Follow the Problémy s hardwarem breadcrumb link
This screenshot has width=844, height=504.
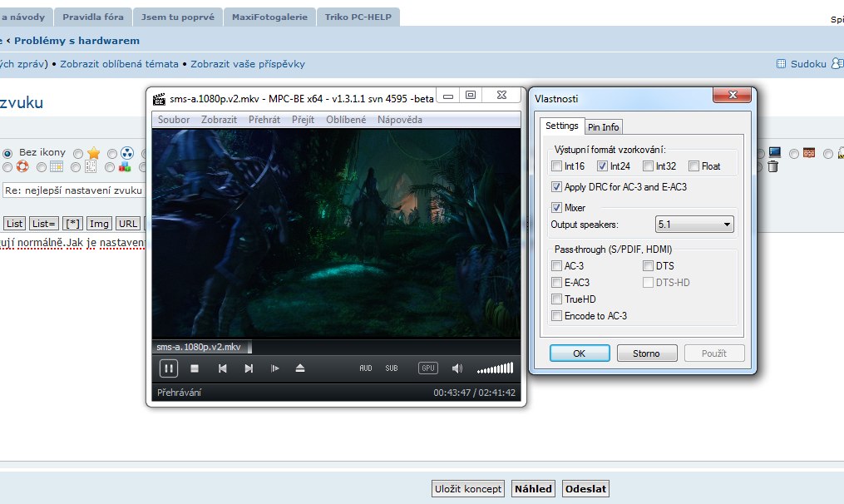(x=77, y=41)
